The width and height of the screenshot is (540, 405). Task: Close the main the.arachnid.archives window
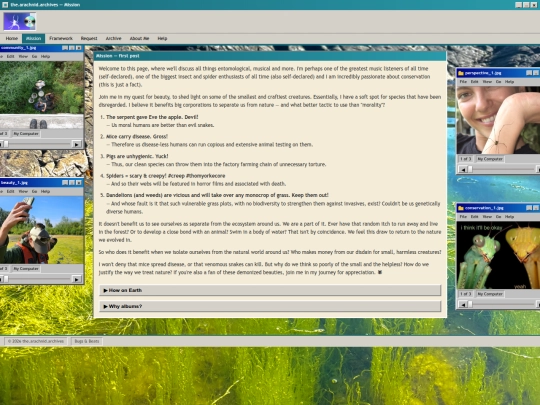(x=535, y=5)
